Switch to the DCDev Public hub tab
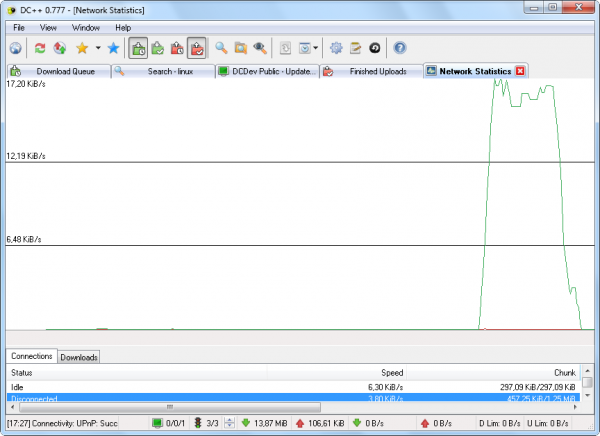The width and height of the screenshot is (600, 436). pos(267,72)
